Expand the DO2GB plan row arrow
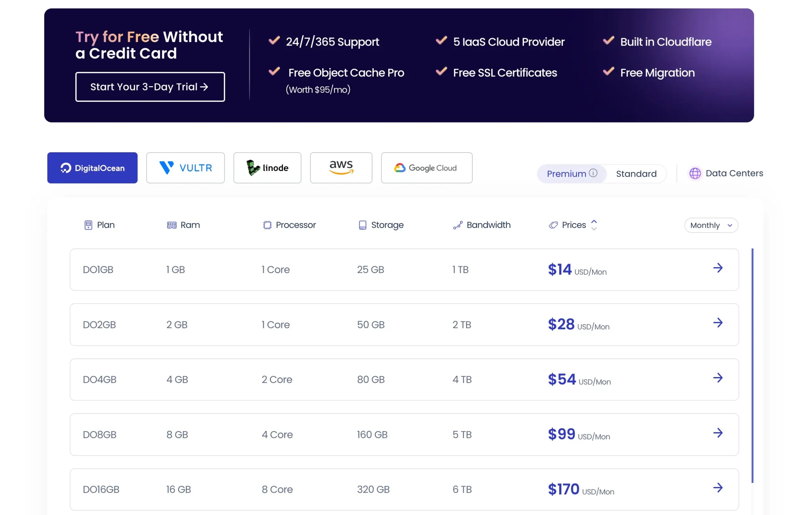Viewport: 812px width, 515px height. [717, 323]
